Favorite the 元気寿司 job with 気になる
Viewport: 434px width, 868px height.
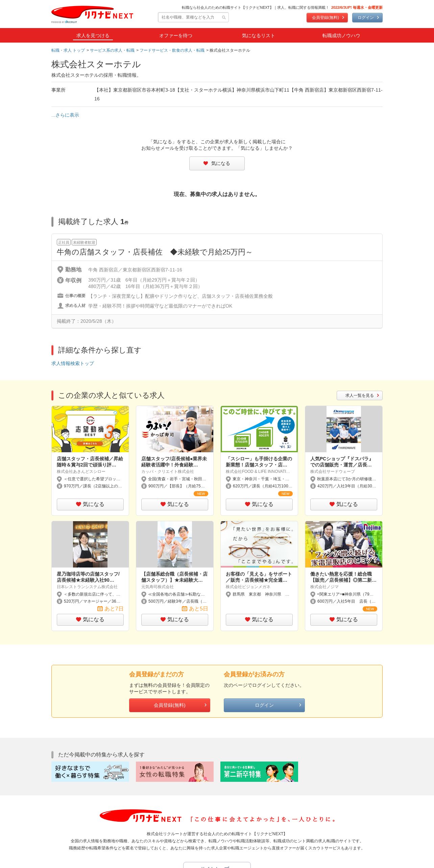click(175, 620)
